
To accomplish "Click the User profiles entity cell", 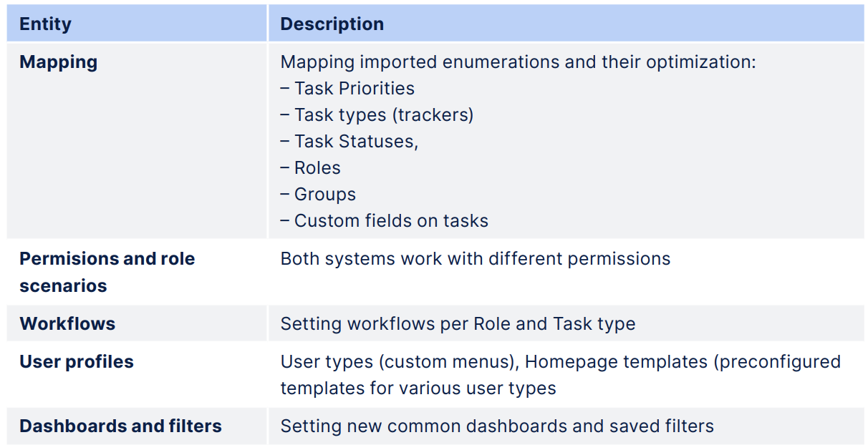I will pos(76,362).
